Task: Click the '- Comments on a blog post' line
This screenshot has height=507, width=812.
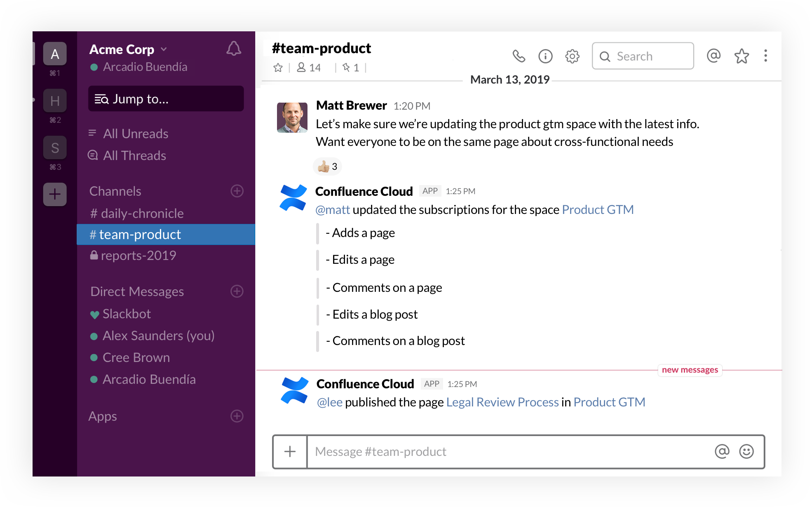Action: point(395,341)
